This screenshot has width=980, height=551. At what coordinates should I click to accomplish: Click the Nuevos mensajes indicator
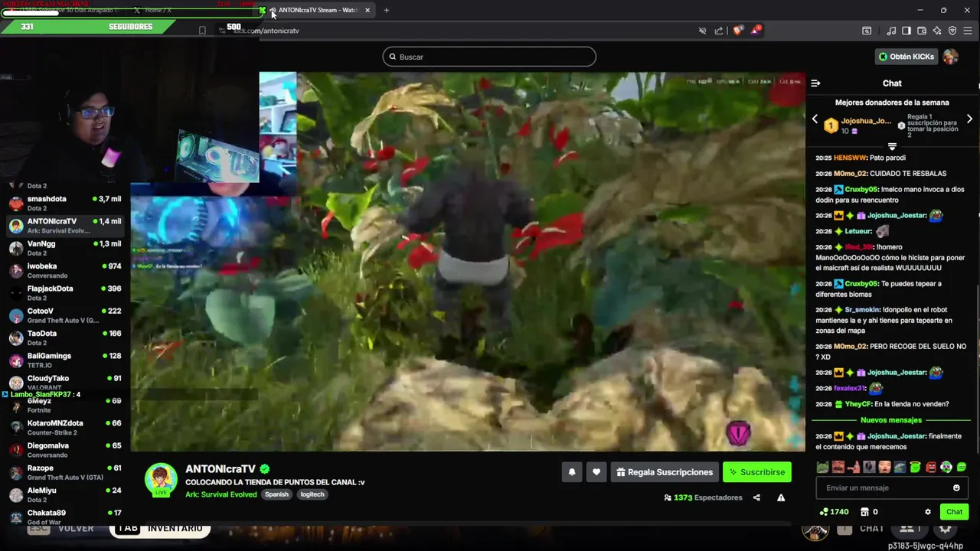tap(891, 420)
